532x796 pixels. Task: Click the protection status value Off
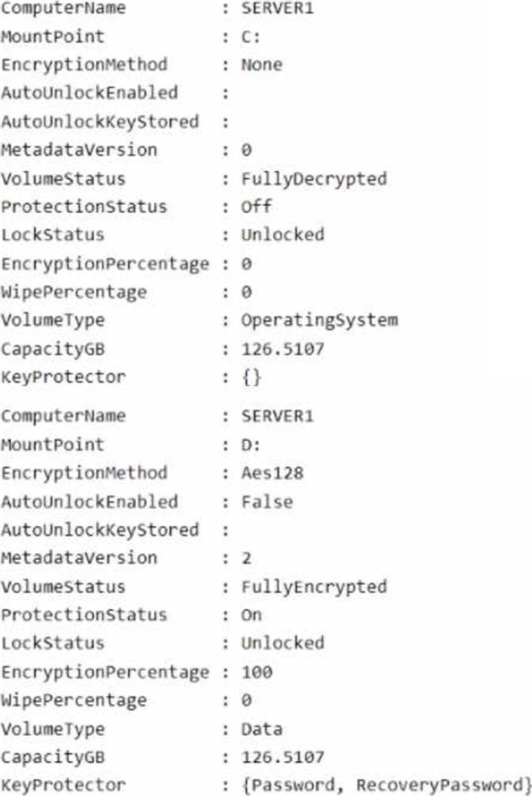coord(256,207)
